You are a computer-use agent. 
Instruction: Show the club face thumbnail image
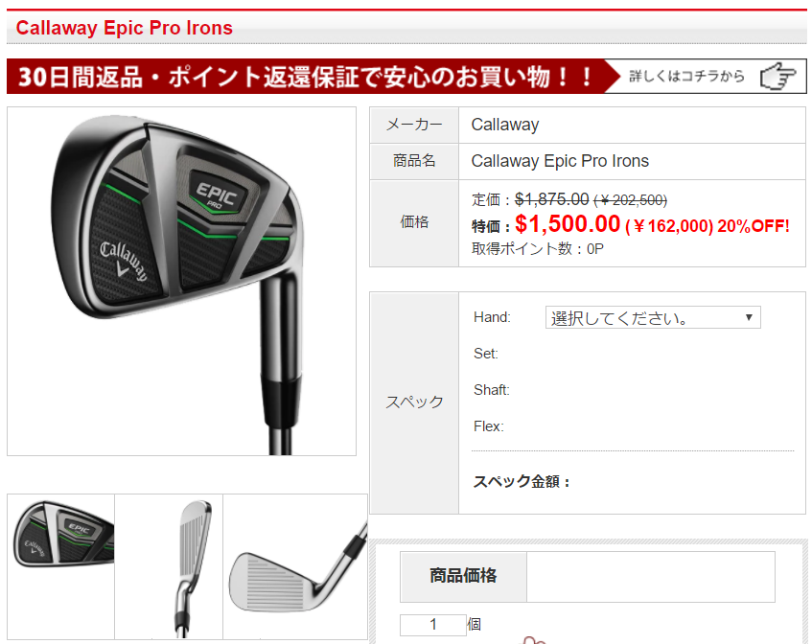295,566
